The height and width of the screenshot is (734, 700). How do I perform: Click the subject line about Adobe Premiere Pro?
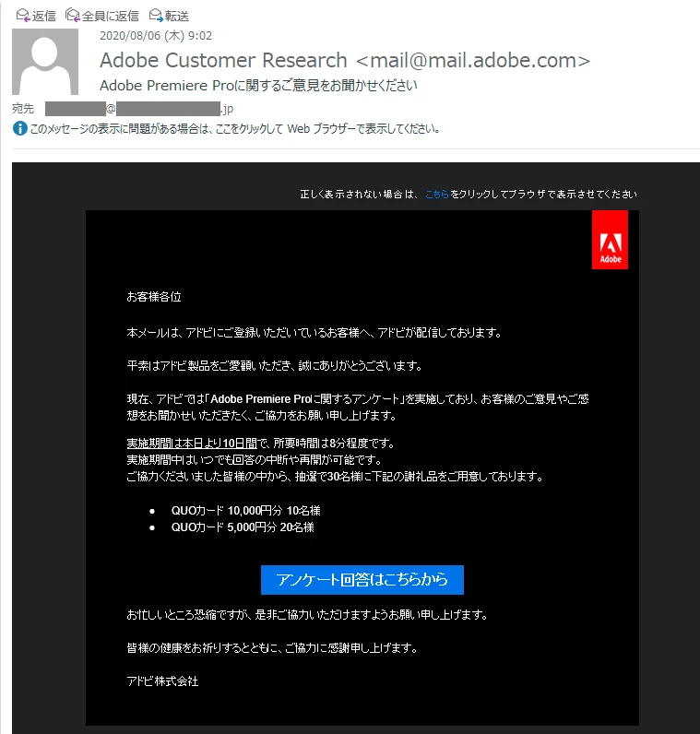[258, 85]
